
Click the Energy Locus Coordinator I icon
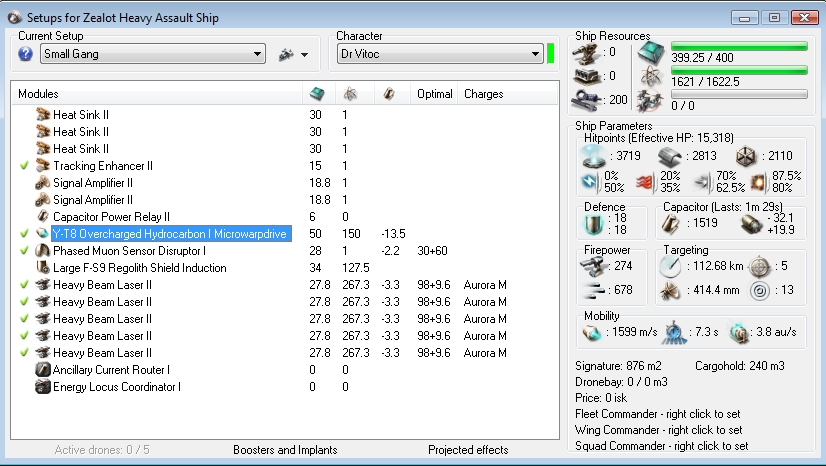click(x=43, y=386)
